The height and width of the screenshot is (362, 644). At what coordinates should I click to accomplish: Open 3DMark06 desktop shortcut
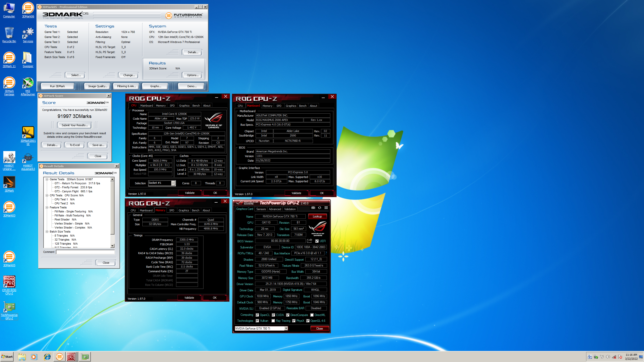click(x=28, y=10)
